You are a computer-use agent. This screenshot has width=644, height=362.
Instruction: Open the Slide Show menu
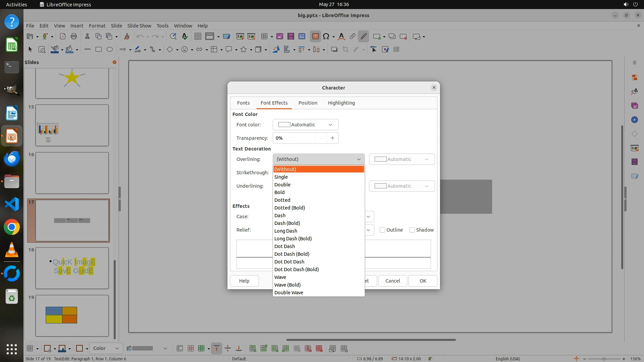click(139, 25)
